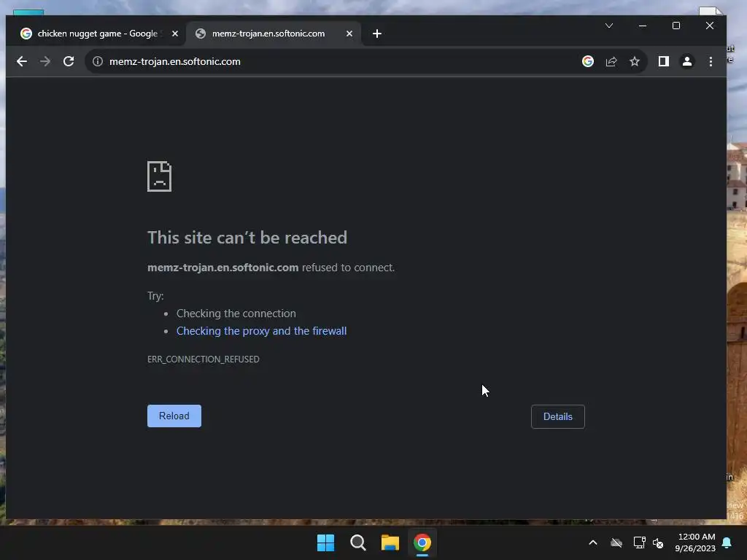
Task: Click the forward navigation arrow
Action: (x=45, y=61)
